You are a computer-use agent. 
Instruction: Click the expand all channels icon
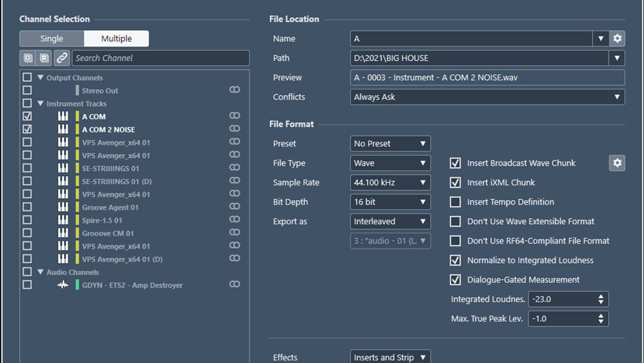coord(28,58)
